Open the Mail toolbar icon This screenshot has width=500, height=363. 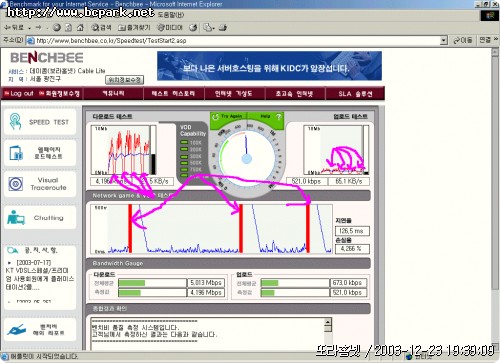point(208,28)
